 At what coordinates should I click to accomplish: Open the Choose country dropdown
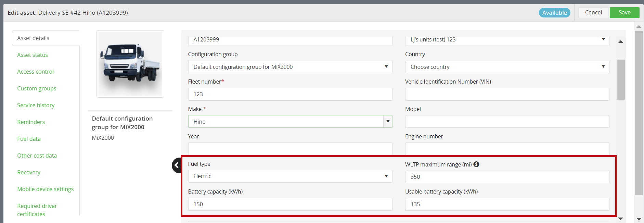pyautogui.click(x=507, y=67)
